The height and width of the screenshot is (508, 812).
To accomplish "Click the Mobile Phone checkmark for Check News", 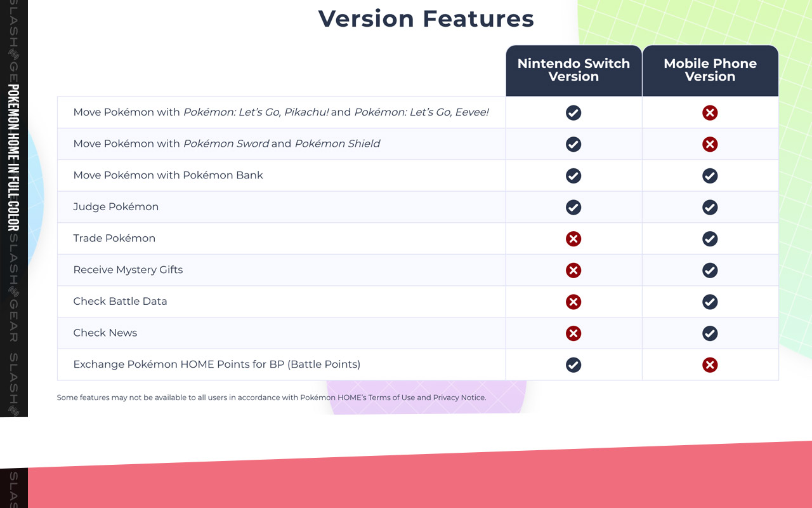I will point(710,333).
